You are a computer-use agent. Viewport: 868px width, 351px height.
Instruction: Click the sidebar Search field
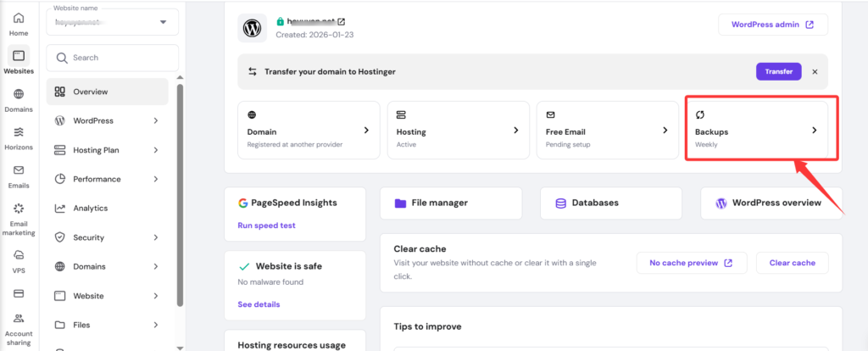[112, 58]
